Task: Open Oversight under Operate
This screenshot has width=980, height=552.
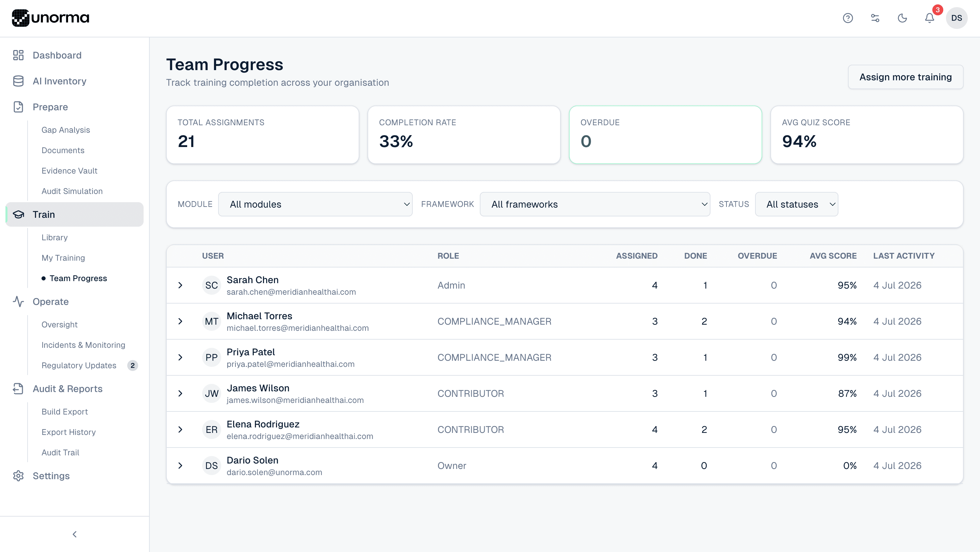Action: [x=59, y=325]
